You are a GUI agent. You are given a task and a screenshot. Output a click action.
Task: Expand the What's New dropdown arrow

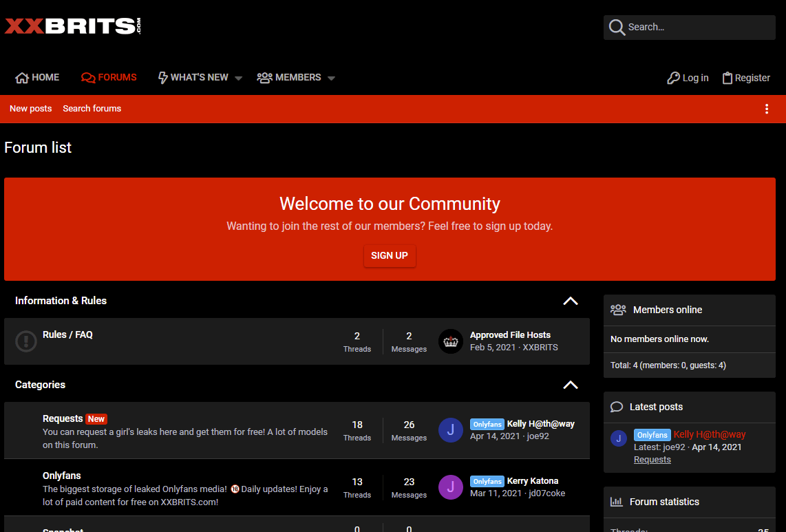click(x=239, y=78)
